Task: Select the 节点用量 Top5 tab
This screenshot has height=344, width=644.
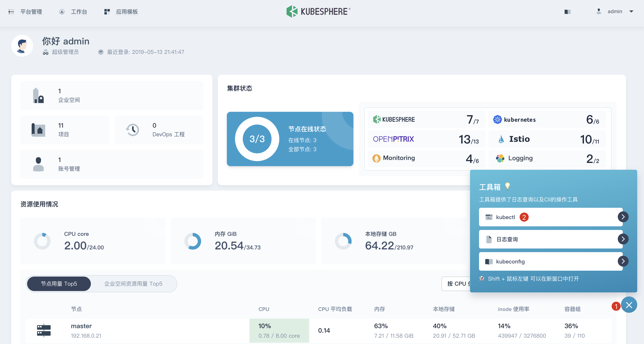Action: (59, 284)
